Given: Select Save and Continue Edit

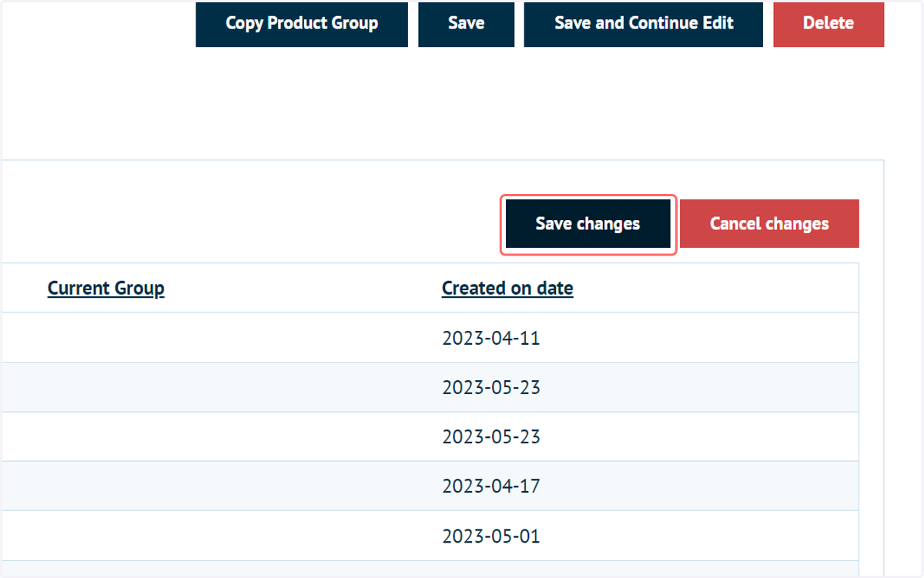Looking at the screenshot, I should pyautogui.click(x=644, y=24).
